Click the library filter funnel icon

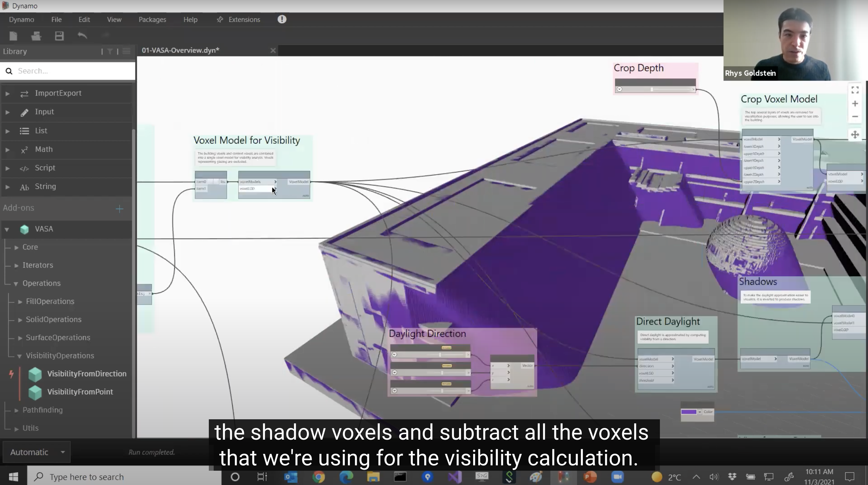coord(110,51)
